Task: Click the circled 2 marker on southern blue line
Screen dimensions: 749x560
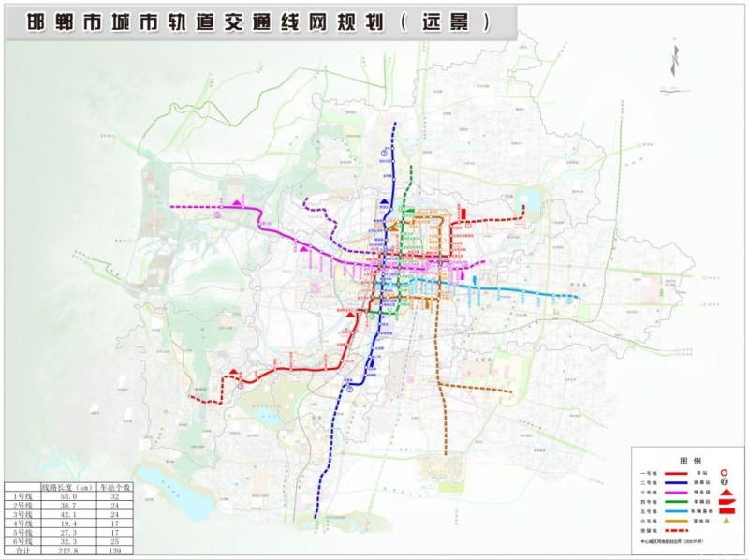Action: (x=349, y=391)
